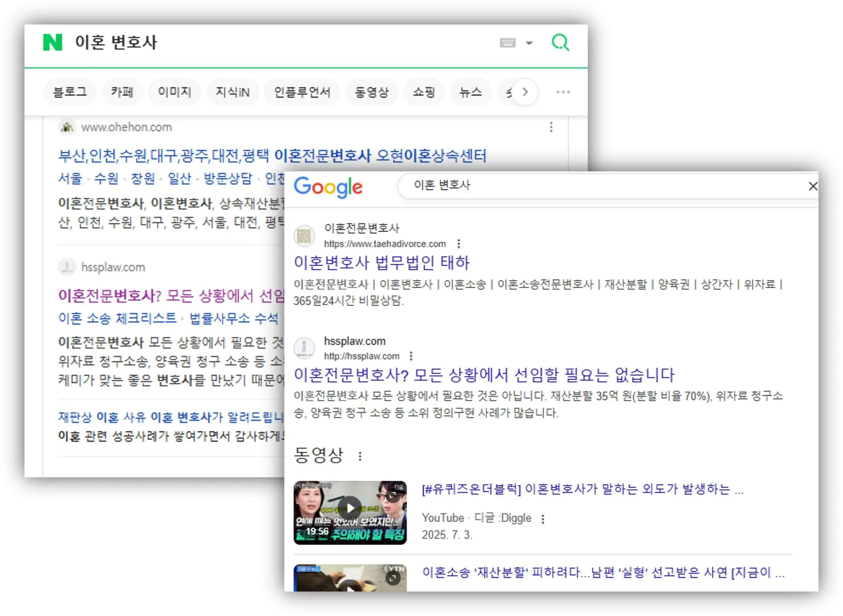Open options menu beside 디글 :Diggle source
The height and width of the screenshot is (616, 843).
tap(543, 519)
